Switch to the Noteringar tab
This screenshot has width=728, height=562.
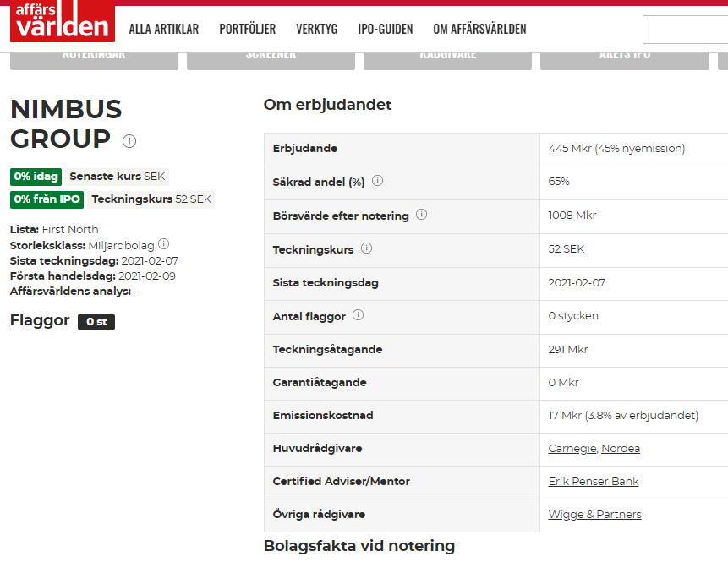94,59
